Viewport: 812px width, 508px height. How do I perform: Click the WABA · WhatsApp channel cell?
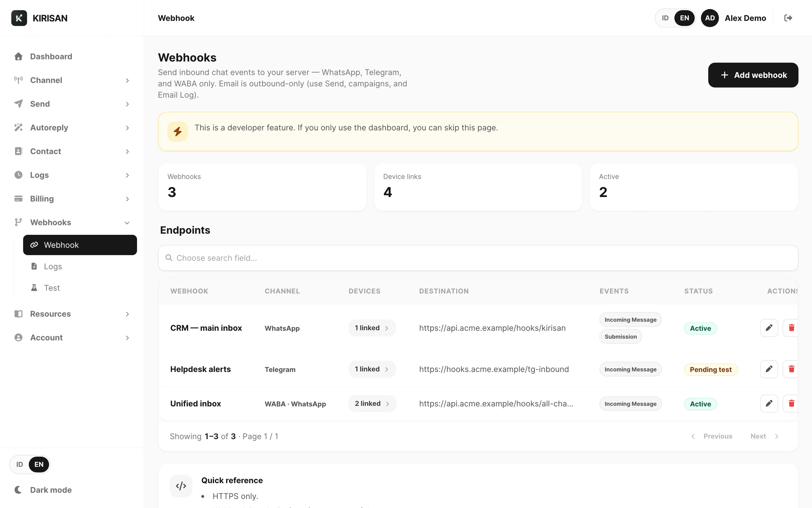(295, 404)
